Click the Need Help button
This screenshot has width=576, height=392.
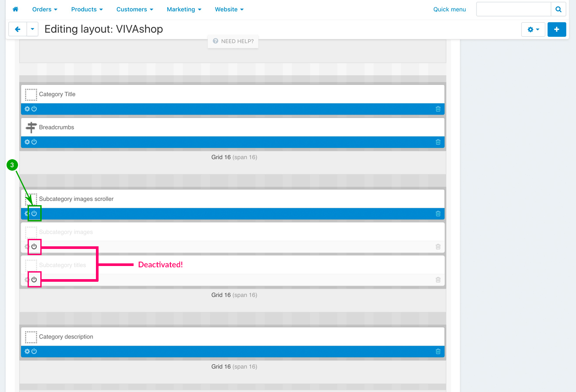click(x=233, y=41)
